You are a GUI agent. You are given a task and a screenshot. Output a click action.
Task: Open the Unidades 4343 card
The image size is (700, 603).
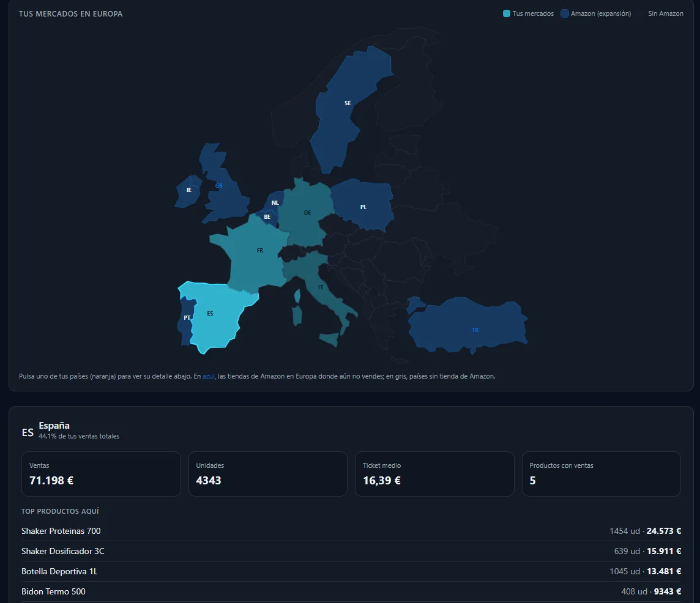pos(268,473)
